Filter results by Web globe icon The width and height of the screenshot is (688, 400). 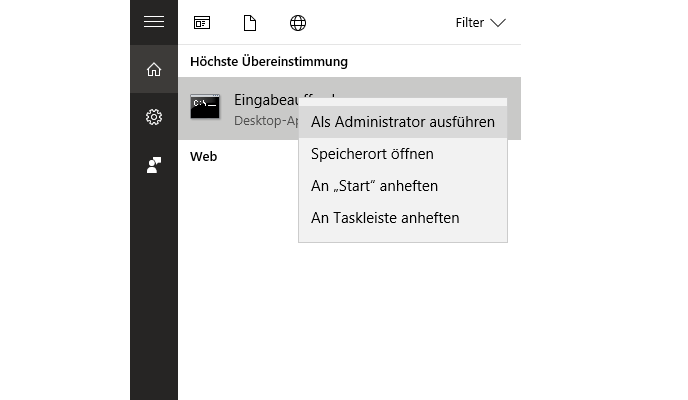297,22
